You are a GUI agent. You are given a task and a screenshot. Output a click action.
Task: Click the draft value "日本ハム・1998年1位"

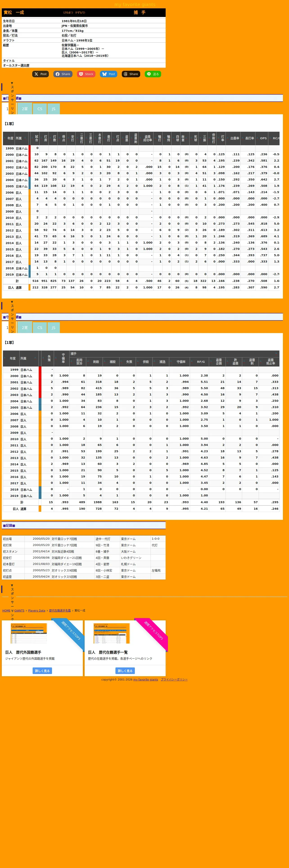pyautogui.click(x=77, y=40)
